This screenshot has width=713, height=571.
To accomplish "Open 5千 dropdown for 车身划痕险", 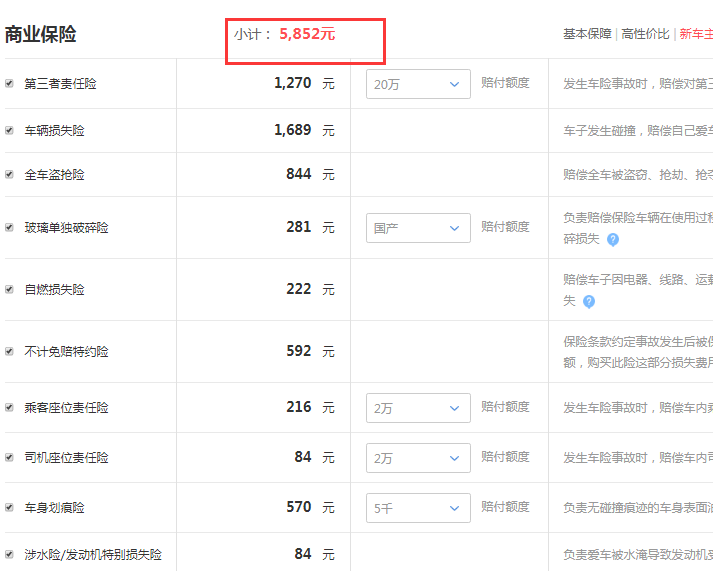I will (x=418, y=508).
